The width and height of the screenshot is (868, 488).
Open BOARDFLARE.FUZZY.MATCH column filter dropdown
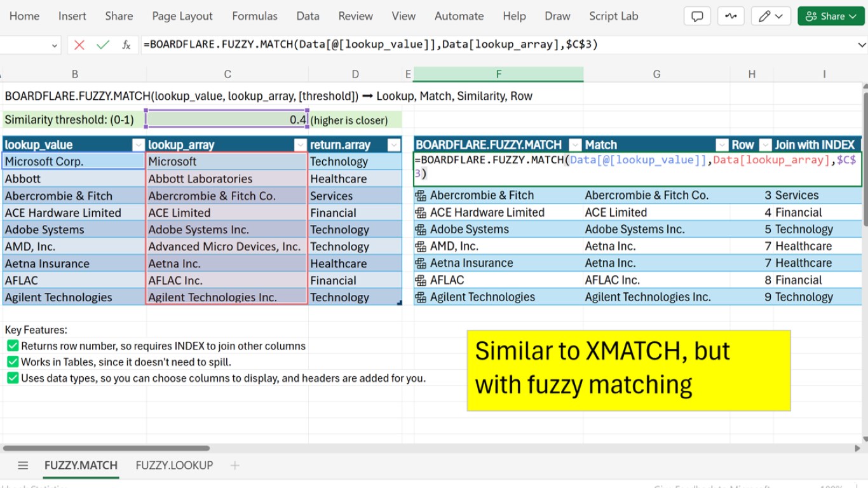(x=575, y=144)
